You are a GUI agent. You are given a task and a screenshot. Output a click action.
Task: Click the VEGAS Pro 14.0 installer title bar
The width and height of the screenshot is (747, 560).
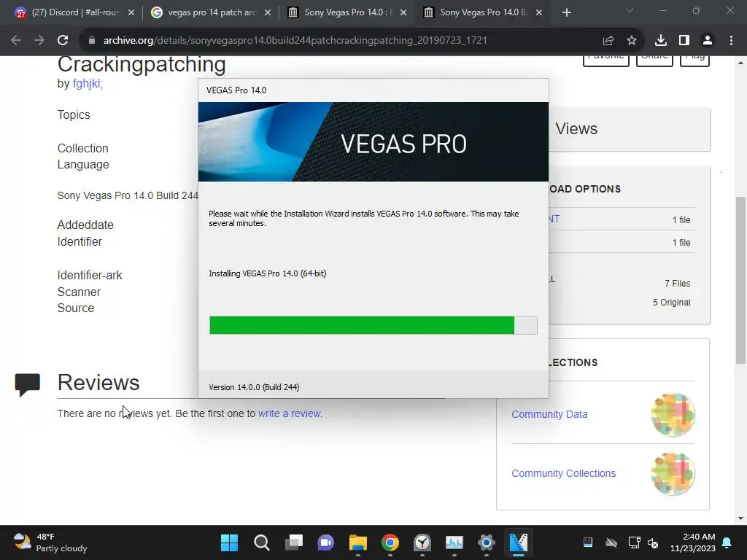(x=373, y=90)
